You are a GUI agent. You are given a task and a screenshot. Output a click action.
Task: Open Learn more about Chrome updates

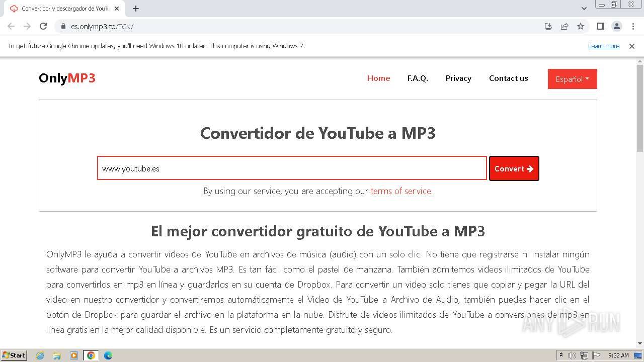tap(604, 46)
